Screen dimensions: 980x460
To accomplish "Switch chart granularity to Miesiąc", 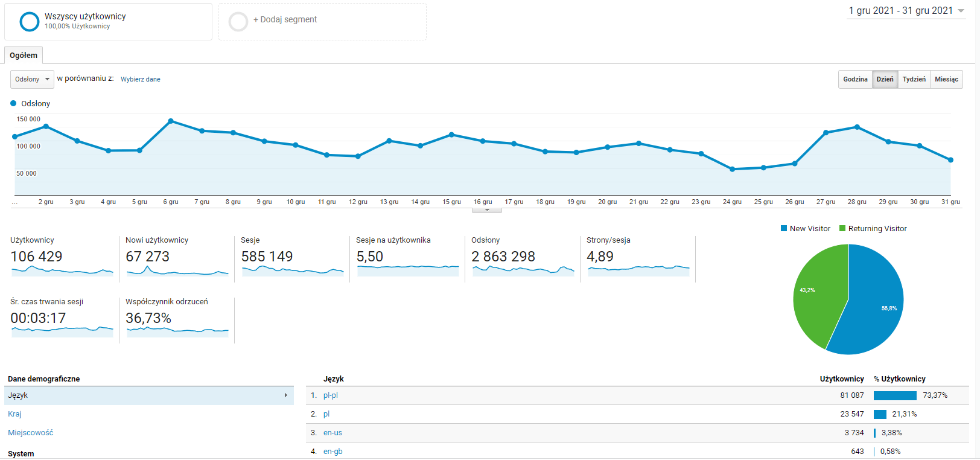I will [946, 79].
